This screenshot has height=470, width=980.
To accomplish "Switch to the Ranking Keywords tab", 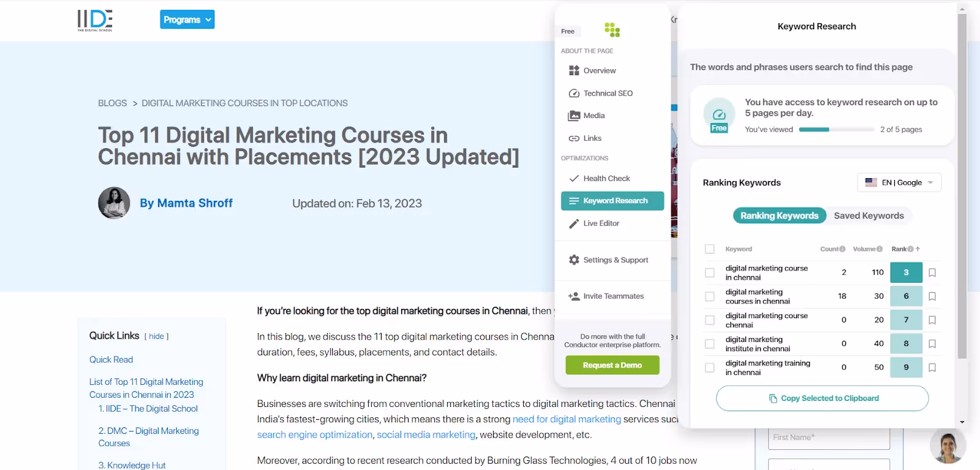I will click(x=779, y=215).
